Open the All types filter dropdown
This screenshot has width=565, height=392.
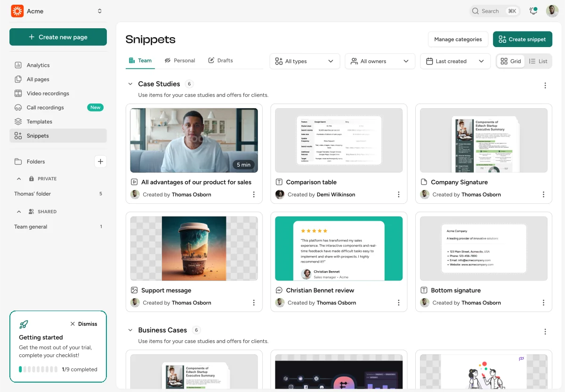(304, 61)
